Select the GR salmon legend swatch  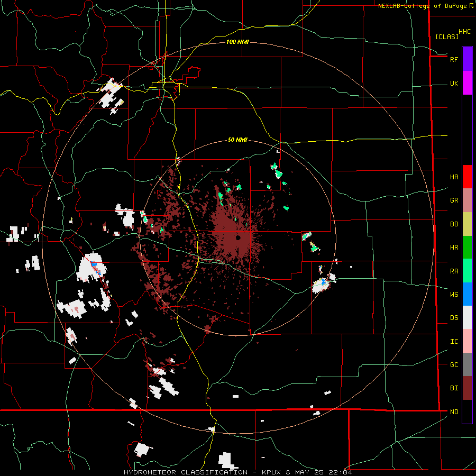pos(467,200)
